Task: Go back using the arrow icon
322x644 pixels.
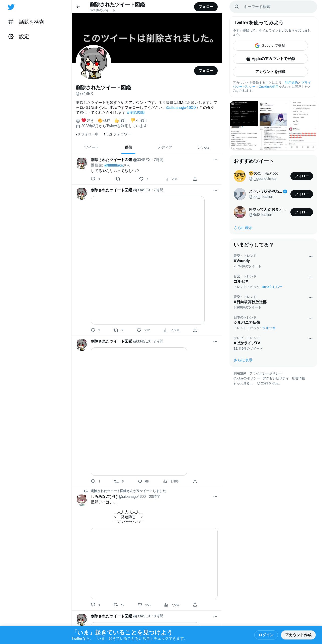Action: coord(78,7)
